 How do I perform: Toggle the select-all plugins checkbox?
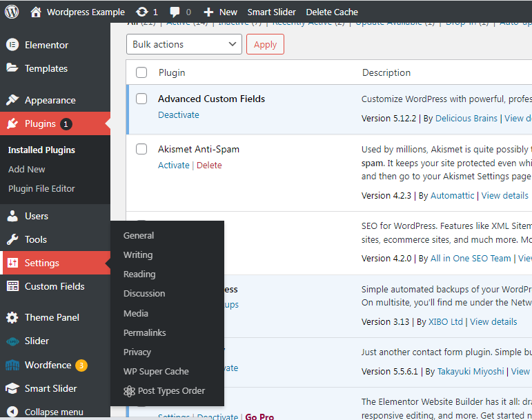click(141, 72)
